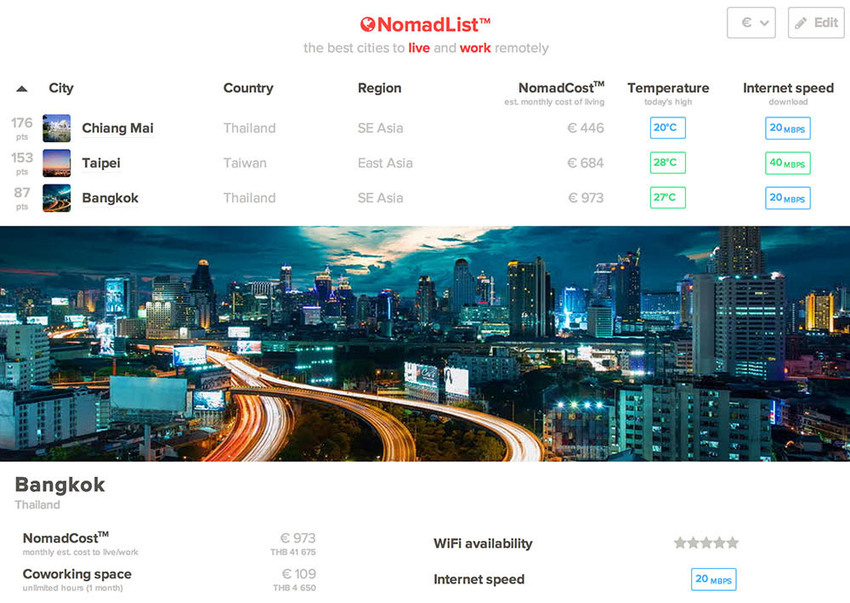Click the large Bangkok detail heading
The height and width of the screenshot is (603, 850).
click(60, 485)
